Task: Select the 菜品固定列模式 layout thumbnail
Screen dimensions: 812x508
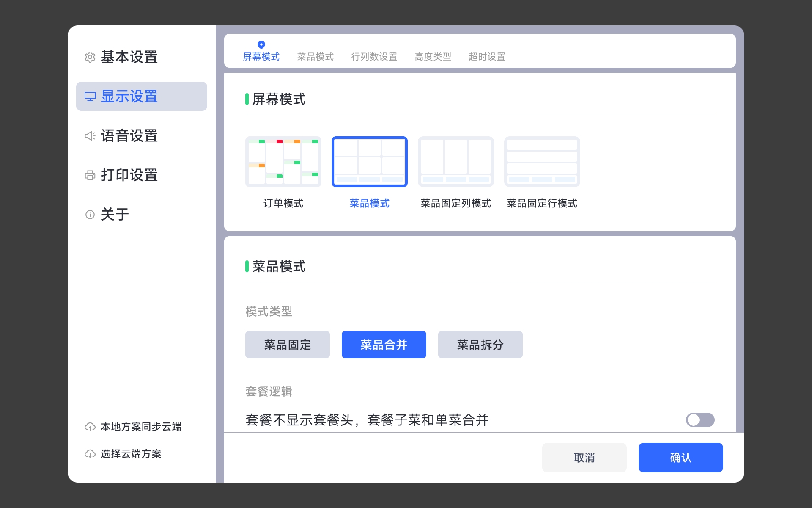Action: coord(455,162)
